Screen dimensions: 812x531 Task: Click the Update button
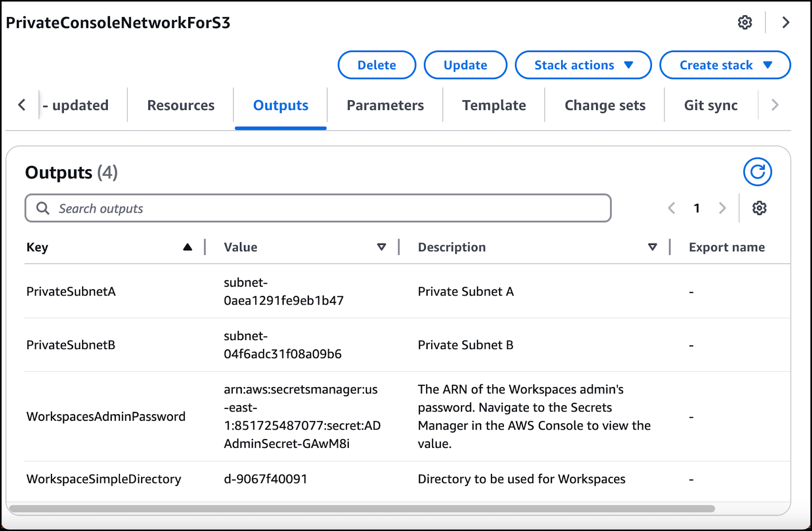click(465, 65)
